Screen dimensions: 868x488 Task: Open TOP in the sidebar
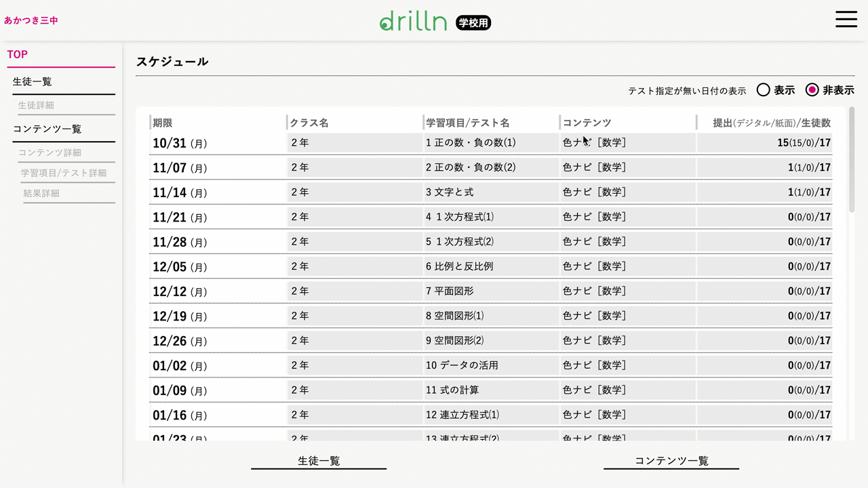[18, 55]
